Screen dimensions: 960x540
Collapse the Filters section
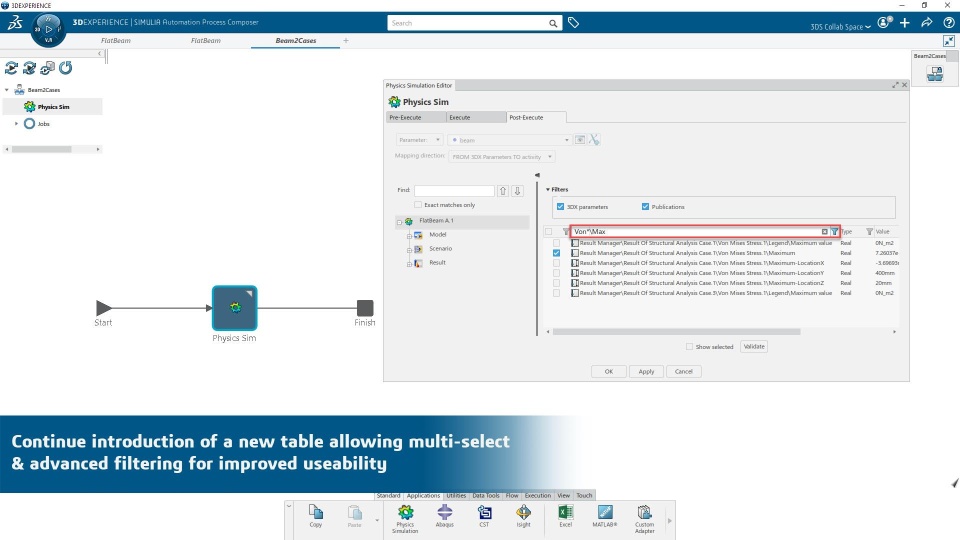tap(548, 190)
